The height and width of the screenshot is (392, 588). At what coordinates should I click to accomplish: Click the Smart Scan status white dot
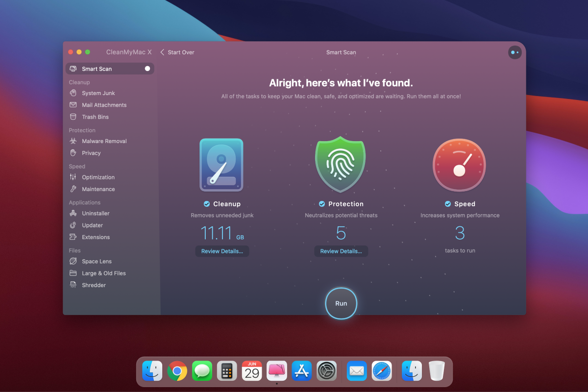147,69
